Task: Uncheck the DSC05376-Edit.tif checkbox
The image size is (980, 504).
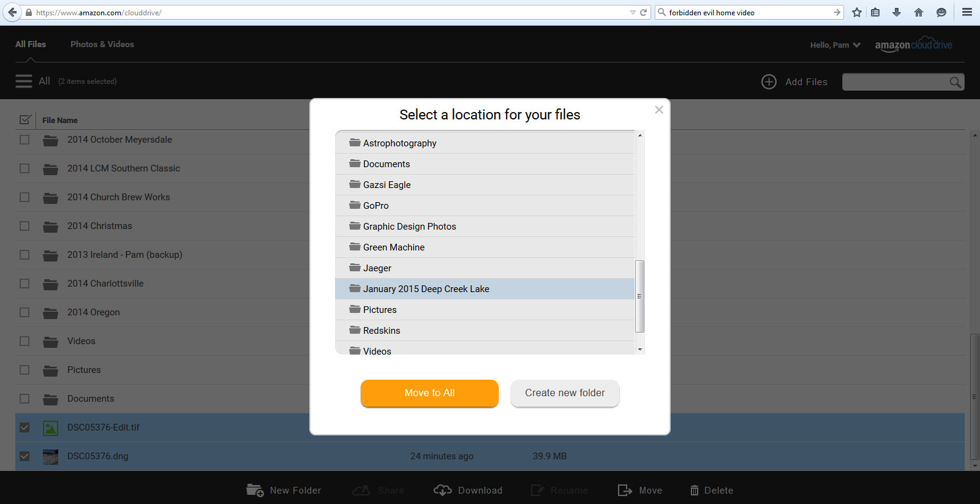Action: (24, 427)
